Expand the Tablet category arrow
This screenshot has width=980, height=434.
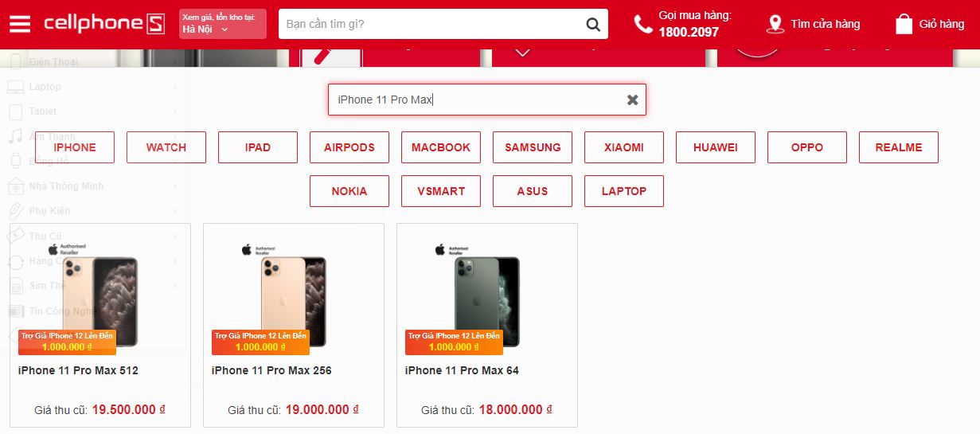(x=174, y=111)
